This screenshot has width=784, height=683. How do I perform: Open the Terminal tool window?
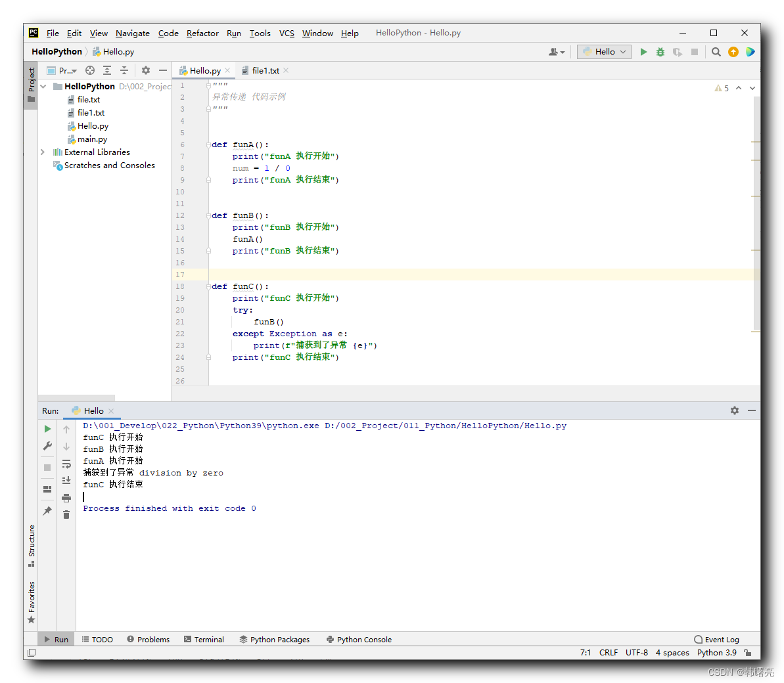pos(204,640)
